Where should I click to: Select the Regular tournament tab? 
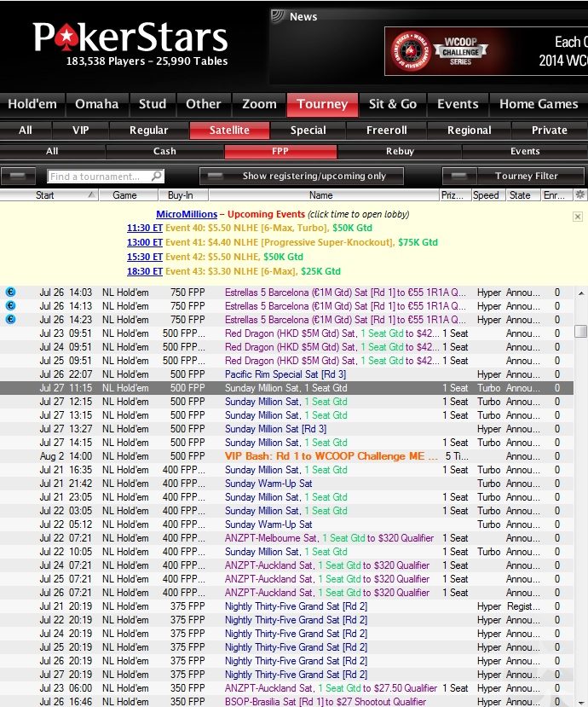tap(148, 130)
